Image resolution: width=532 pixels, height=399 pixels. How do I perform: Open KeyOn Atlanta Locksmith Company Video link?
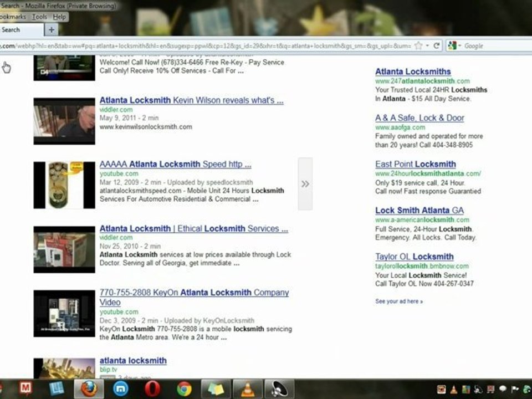tap(194, 297)
